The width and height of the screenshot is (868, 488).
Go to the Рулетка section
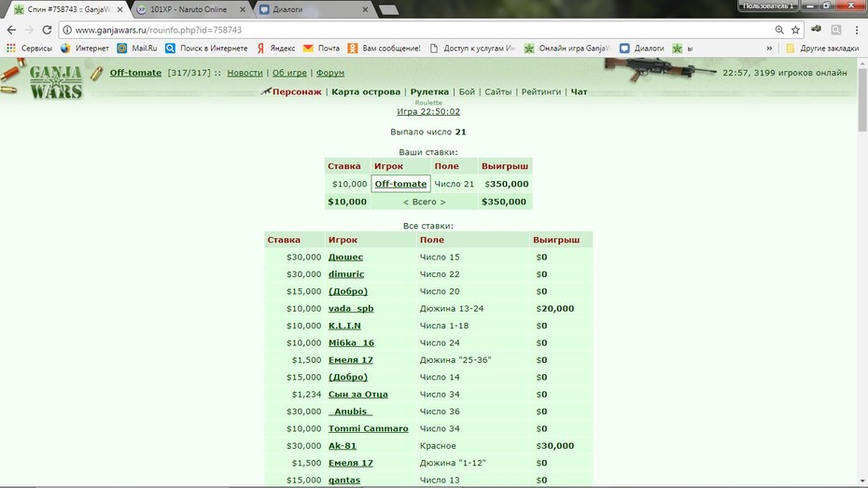429,91
